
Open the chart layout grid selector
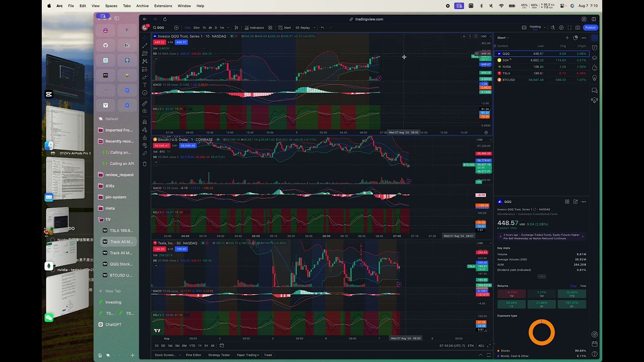524,28
